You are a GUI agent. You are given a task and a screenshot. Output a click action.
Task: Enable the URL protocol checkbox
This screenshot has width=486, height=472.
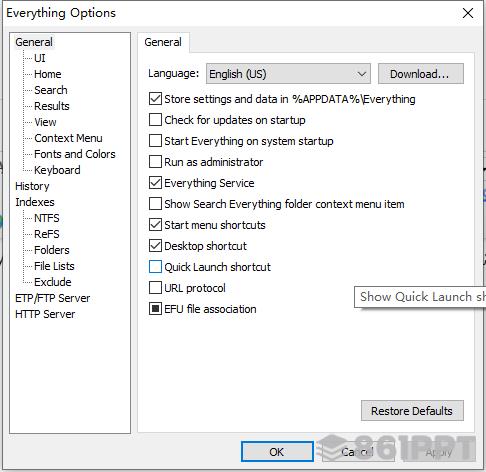(155, 288)
